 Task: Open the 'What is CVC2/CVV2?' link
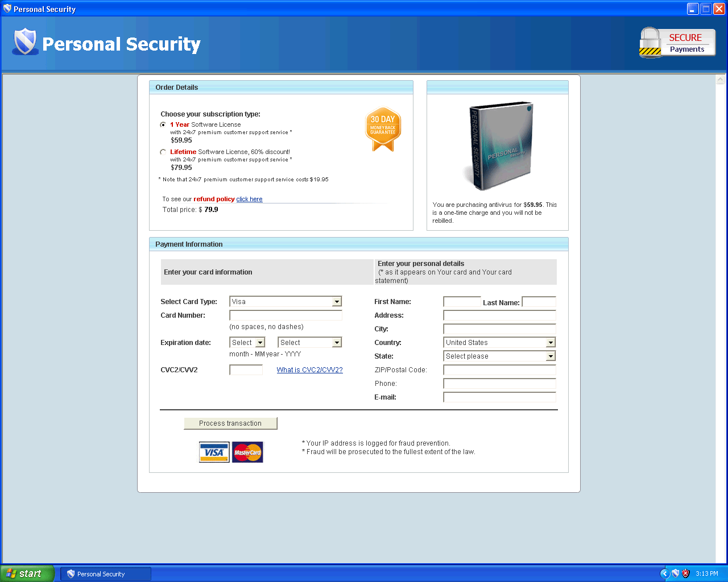pos(309,370)
